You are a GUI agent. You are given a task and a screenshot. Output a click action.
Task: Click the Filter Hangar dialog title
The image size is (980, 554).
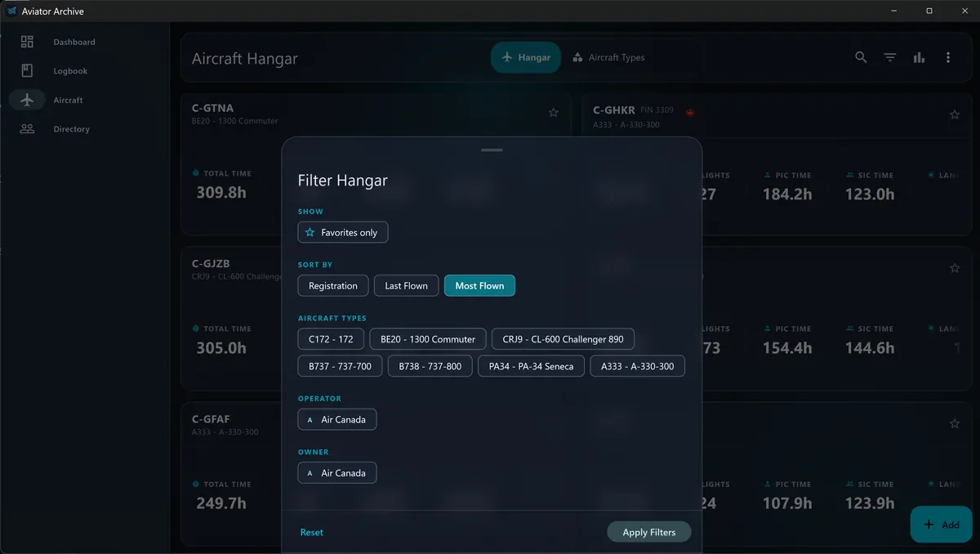pyautogui.click(x=343, y=181)
